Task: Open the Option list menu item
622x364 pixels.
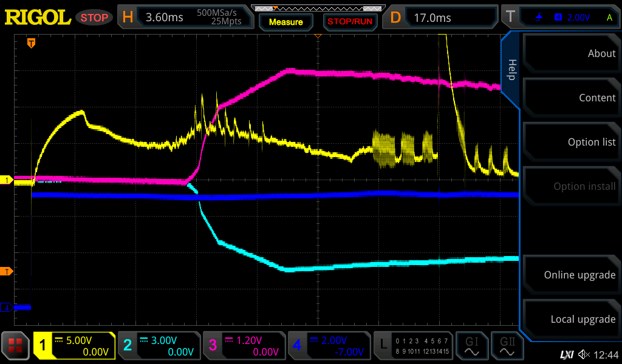Action: click(571, 142)
